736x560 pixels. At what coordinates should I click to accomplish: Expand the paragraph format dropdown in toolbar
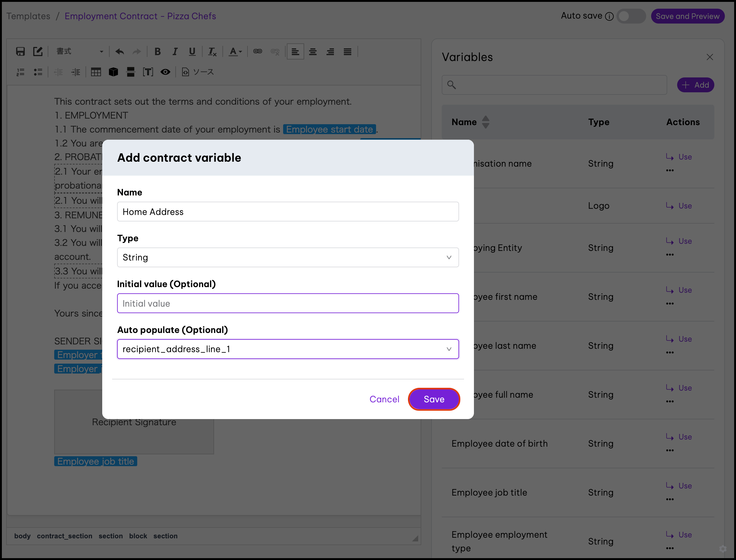point(80,52)
